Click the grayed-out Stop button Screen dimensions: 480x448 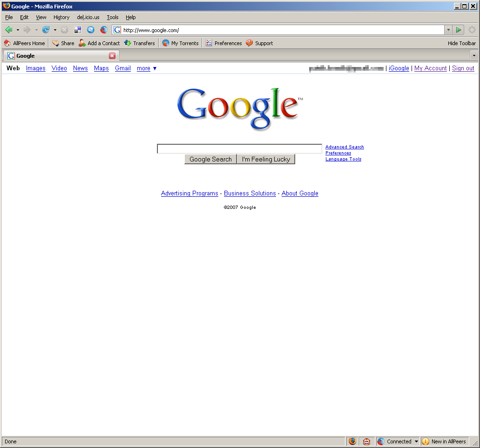click(64, 30)
